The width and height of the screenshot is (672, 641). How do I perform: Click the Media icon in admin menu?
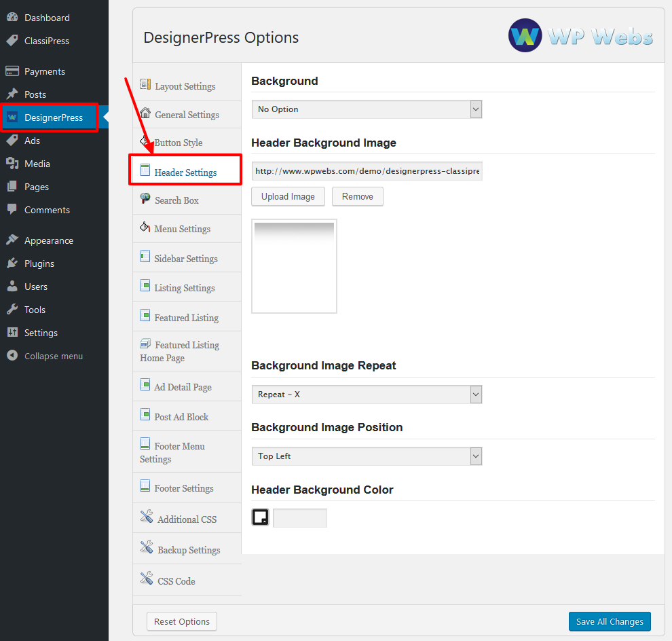pos(12,164)
